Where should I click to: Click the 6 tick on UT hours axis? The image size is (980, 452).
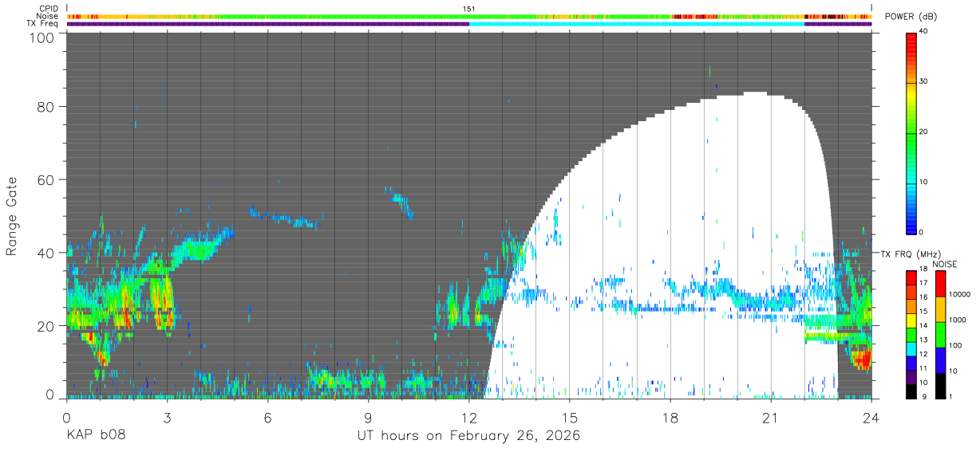[268, 417]
